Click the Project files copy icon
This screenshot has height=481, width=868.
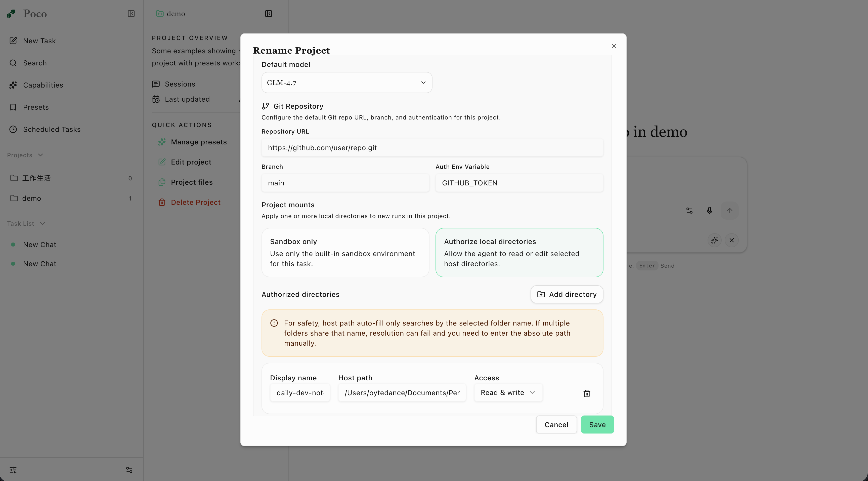162,182
